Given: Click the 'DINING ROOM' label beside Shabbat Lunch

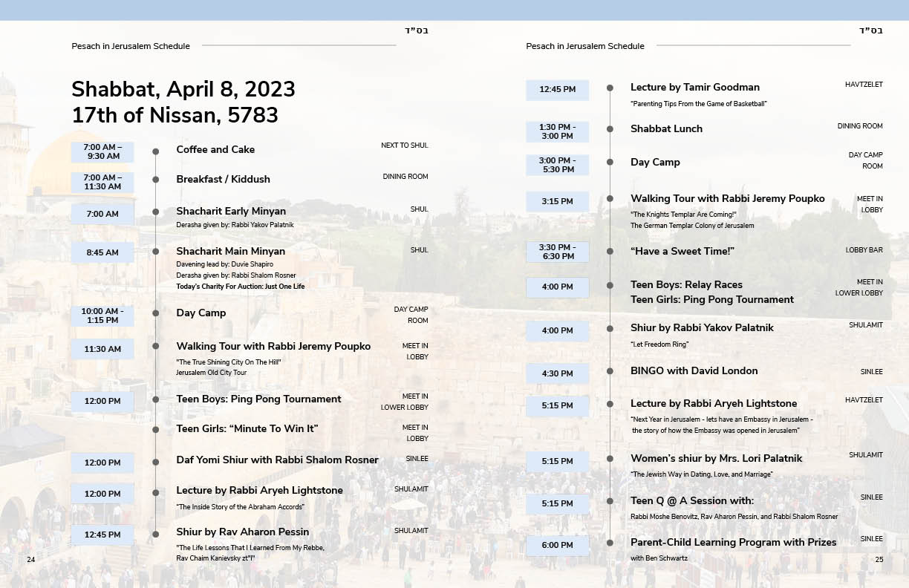Looking at the screenshot, I should coord(860,126).
